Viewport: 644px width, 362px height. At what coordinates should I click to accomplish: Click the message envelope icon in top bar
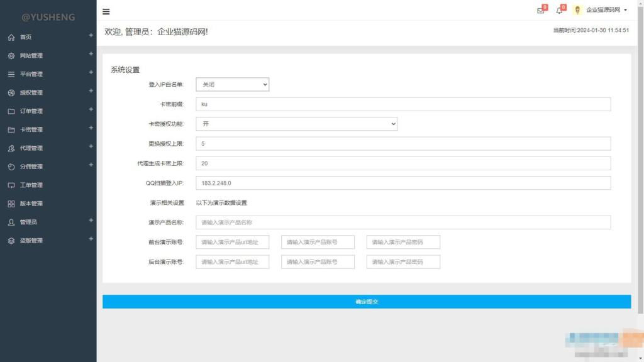540,10
